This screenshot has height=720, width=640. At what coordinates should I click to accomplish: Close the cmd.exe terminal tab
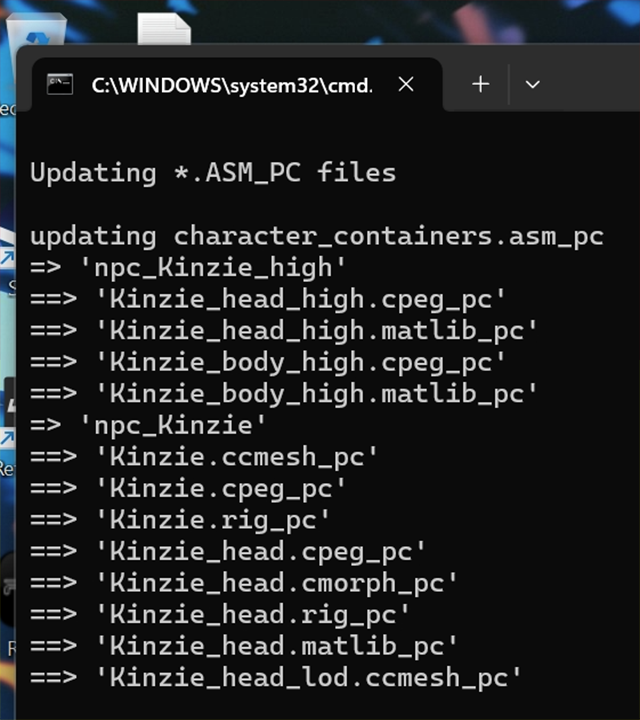(406, 84)
